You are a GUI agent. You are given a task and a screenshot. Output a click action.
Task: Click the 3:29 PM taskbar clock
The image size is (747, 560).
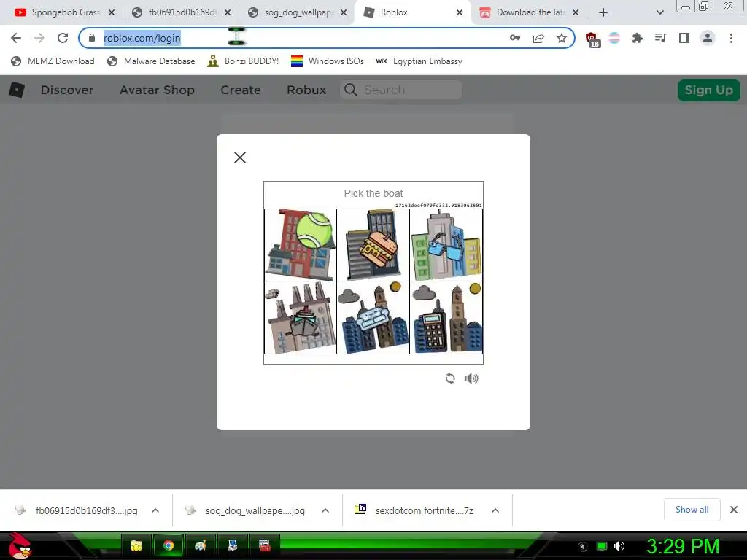[x=682, y=546]
